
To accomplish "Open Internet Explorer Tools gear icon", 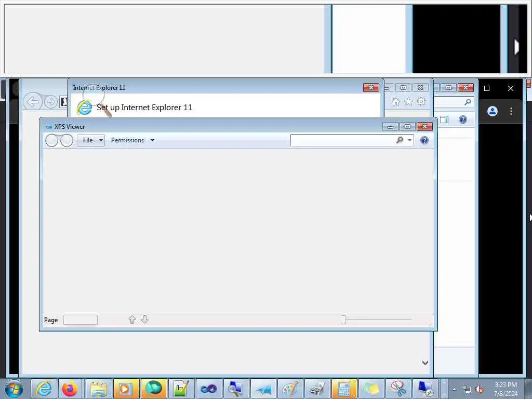I will click(x=421, y=101).
